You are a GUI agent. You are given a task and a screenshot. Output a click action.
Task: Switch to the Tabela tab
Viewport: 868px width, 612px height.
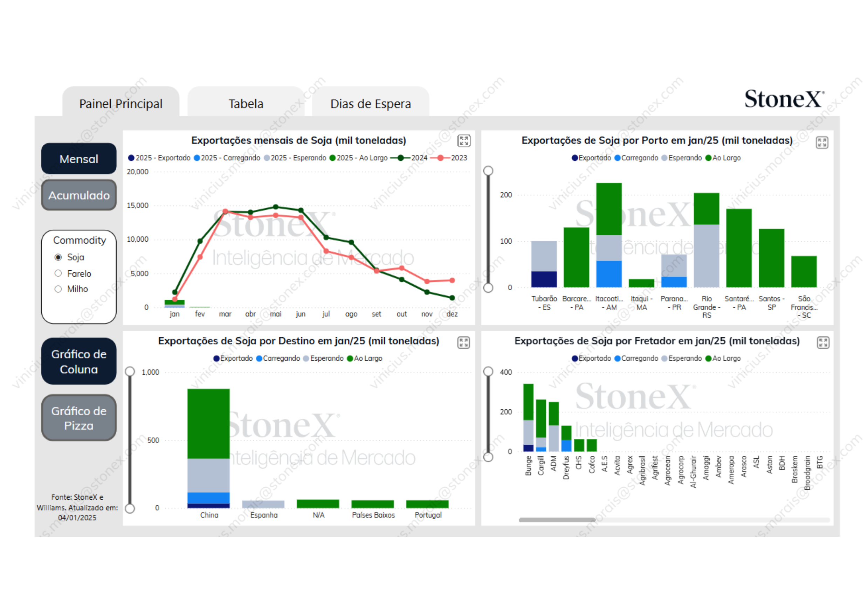pos(246,104)
